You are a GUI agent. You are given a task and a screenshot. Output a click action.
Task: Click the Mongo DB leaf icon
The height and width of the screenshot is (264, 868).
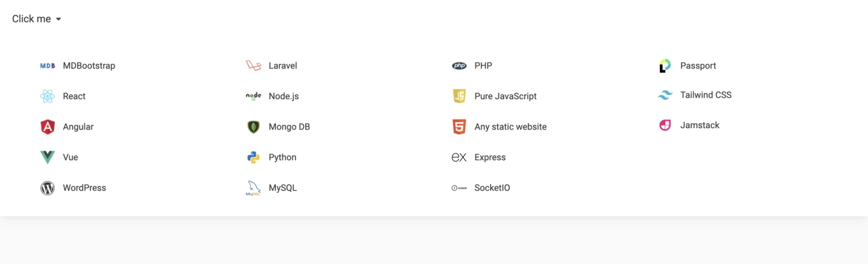click(254, 127)
